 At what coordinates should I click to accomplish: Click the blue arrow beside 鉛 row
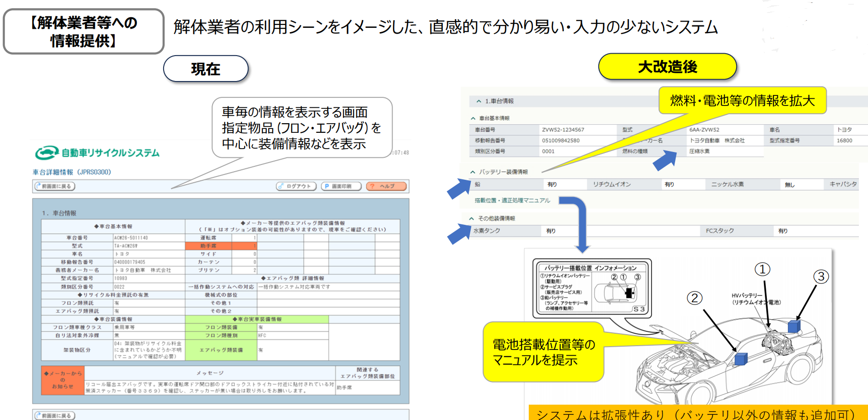coord(459,188)
